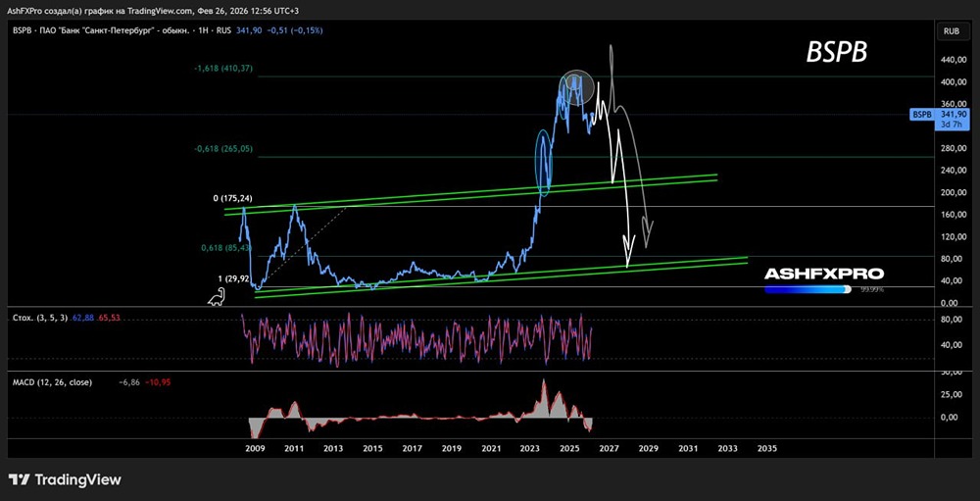Click 25,00 on the MACD scale
This screenshot has height=501, width=980.
pos(951,395)
